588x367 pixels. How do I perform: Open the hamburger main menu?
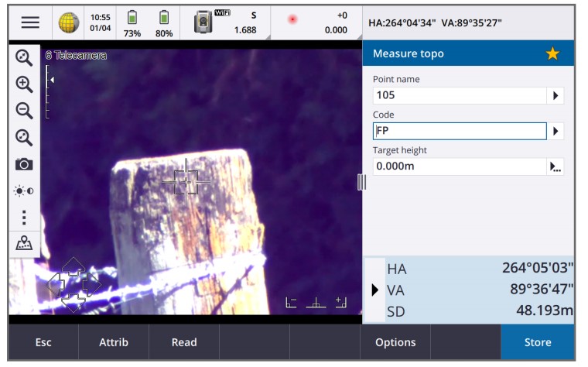pos(30,22)
